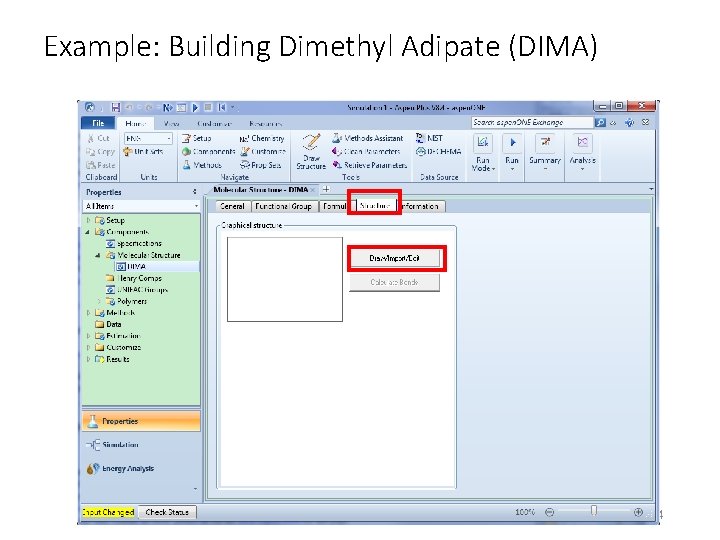Collapse the Molecular Structure tree node
The height and width of the screenshot is (540, 720).
click(x=98, y=255)
